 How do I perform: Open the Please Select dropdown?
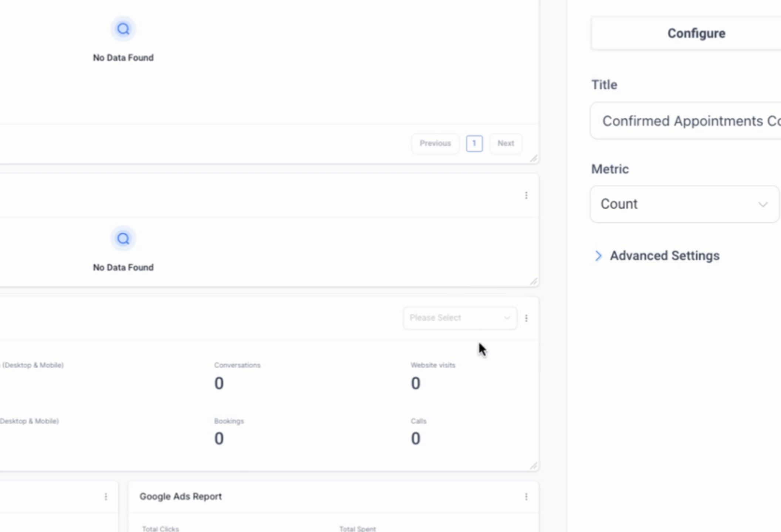point(460,318)
